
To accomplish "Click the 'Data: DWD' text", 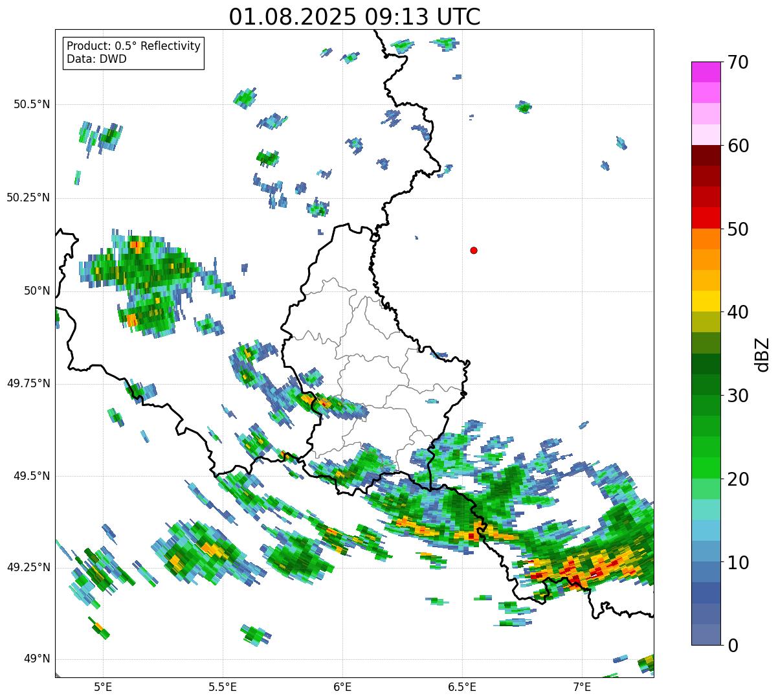I will 96,59.
